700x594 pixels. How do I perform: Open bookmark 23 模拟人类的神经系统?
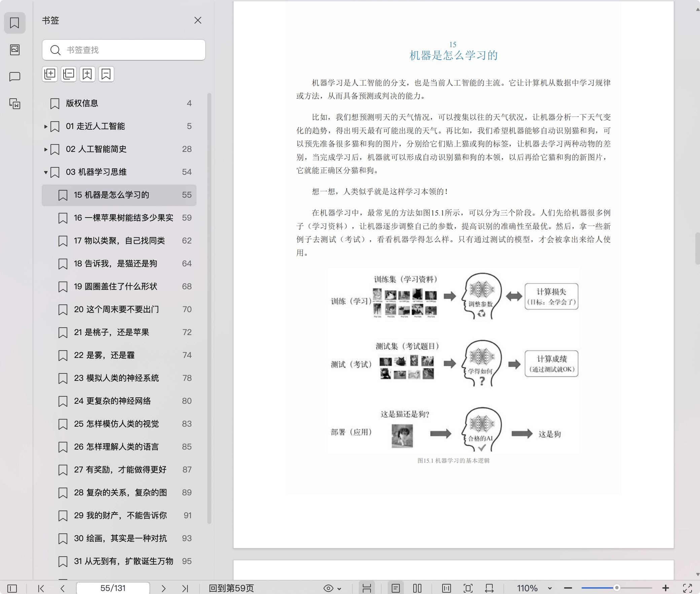click(x=116, y=378)
